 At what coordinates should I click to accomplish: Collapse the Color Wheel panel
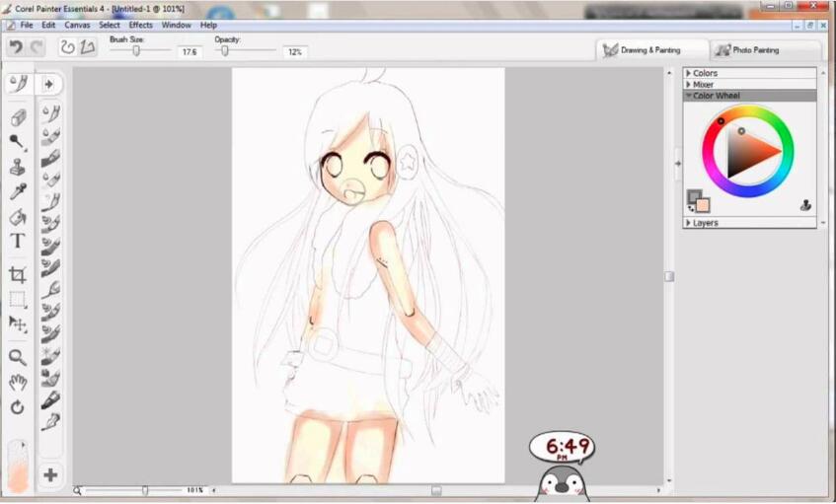(x=689, y=96)
